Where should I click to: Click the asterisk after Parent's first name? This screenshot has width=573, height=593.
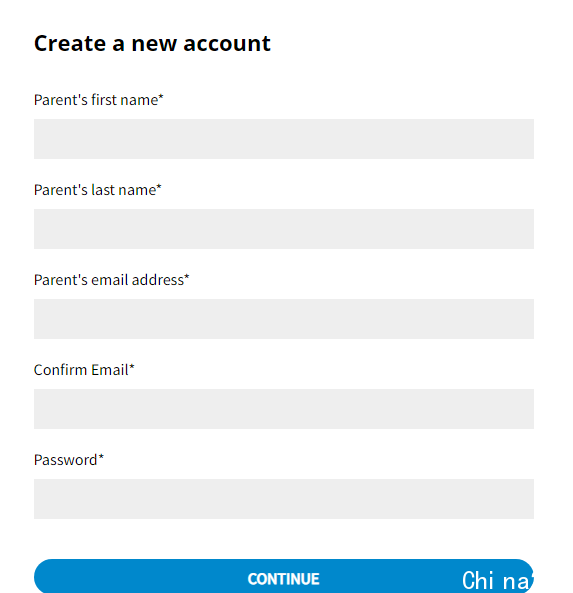161,97
